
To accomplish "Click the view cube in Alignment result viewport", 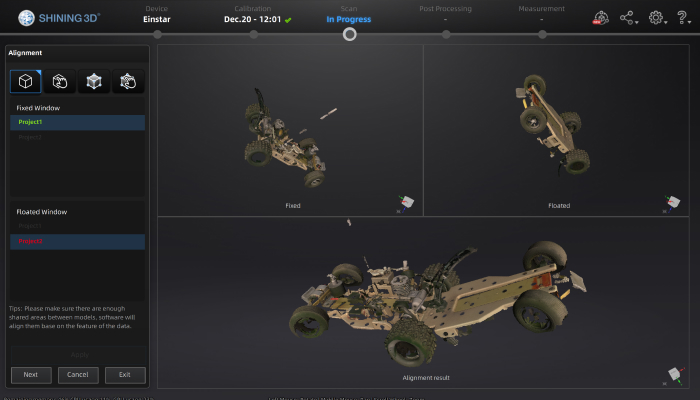I will (673, 376).
